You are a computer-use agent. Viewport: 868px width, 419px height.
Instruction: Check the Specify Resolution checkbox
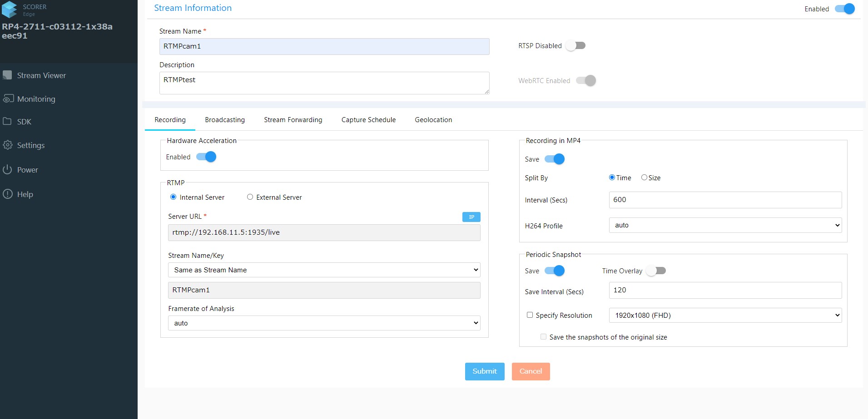tap(530, 315)
